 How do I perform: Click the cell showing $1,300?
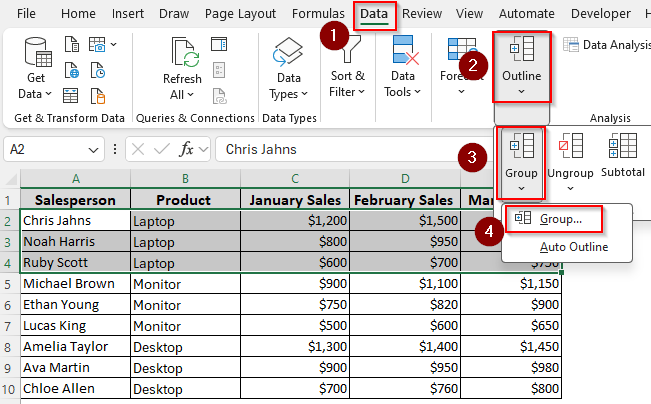(x=295, y=347)
